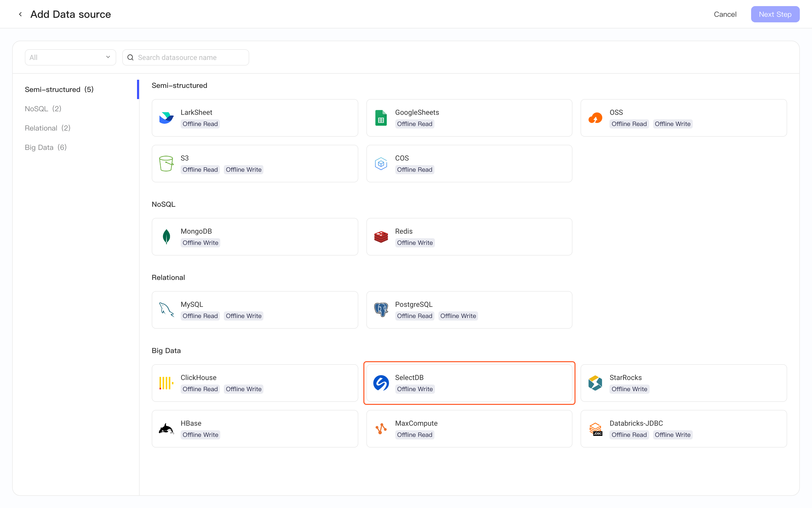Click the Redis red stack icon
The height and width of the screenshot is (508, 812).
(x=381, y=237)
